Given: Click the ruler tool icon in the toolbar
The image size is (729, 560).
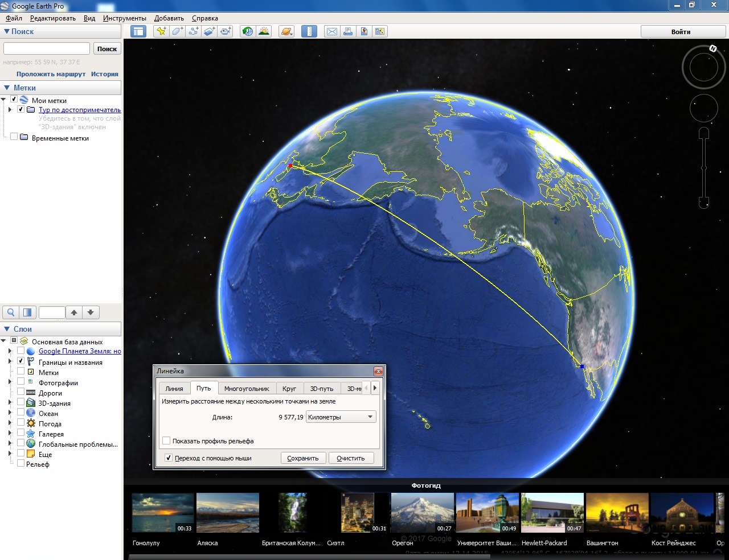Looking at the screenshot, I should coord(309,31).
